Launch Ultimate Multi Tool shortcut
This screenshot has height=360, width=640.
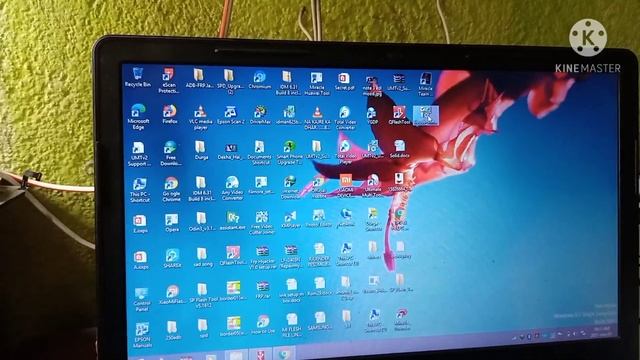[x=372, y=187]
